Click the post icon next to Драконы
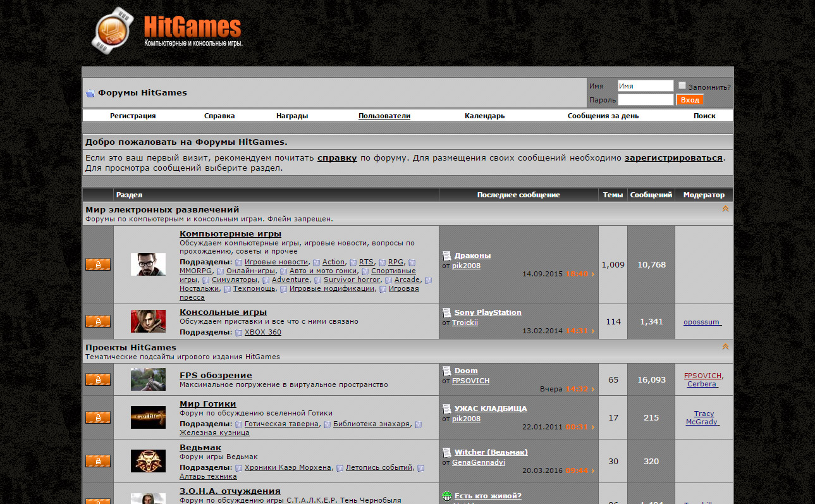Screen dimensions: 815x504 tap(447, 256)
